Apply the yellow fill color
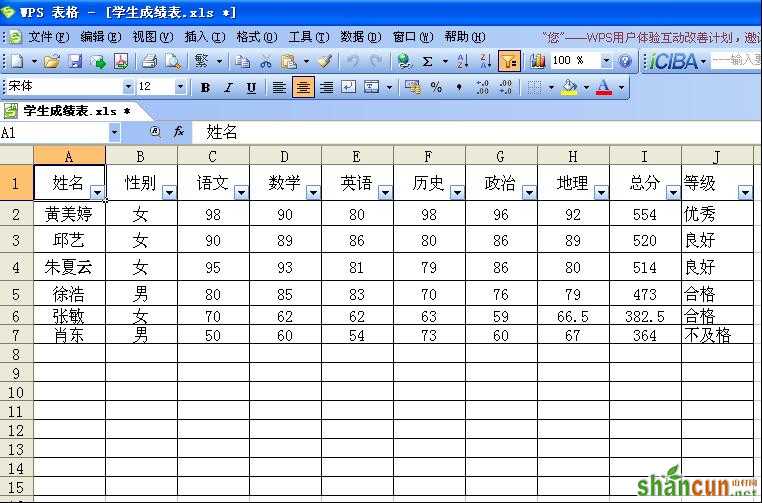This screenshot has width=762, height=503. click(569, 87)
